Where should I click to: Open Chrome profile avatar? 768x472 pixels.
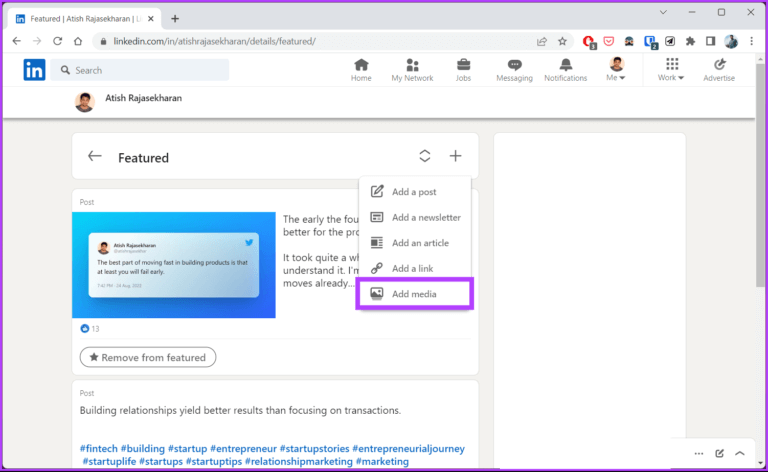click(731, 41)
